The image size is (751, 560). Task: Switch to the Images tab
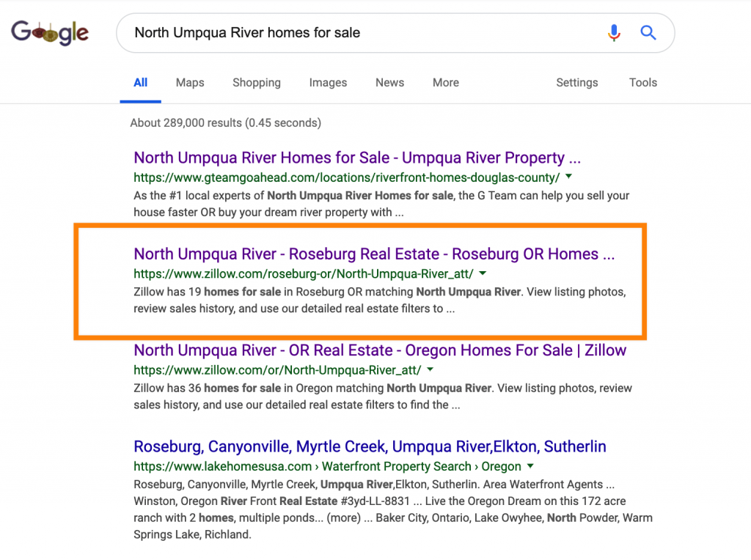pos(328,82)
